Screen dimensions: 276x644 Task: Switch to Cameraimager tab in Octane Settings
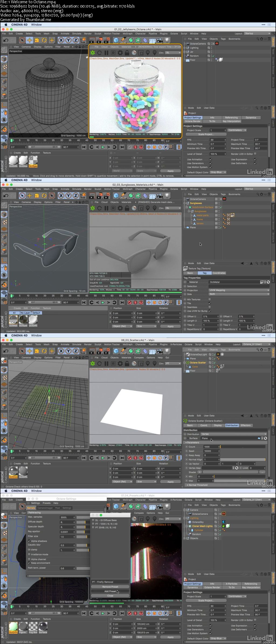point(45,508)
